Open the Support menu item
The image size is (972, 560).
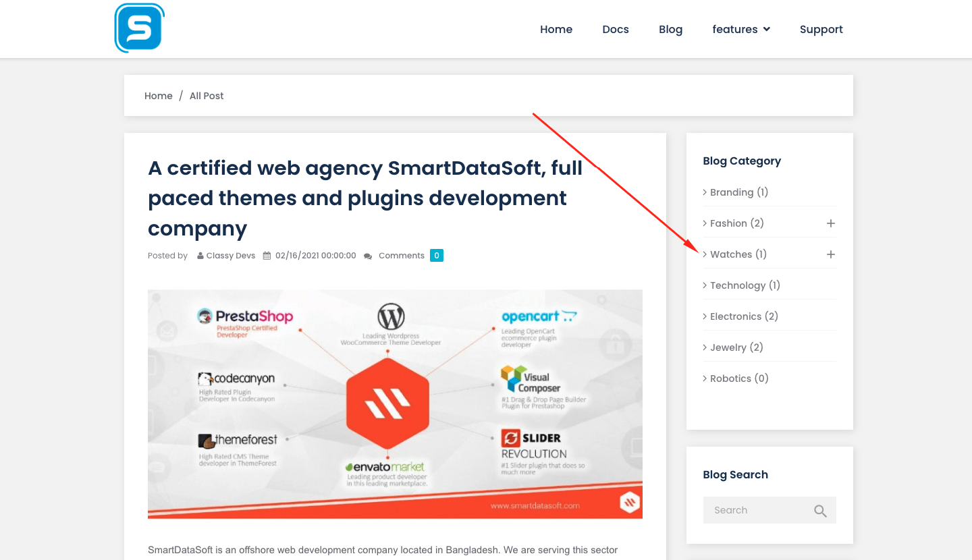821,29
